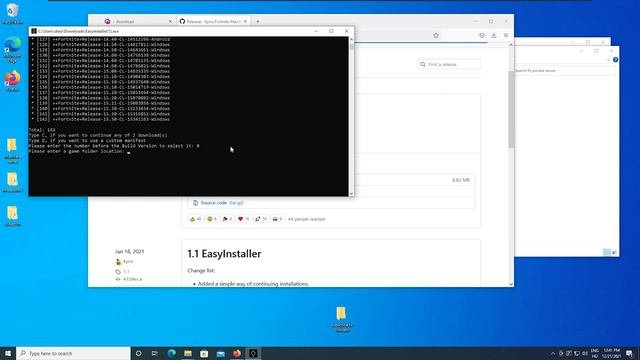
Task: Close the GitHub Releases tab
Action: click(245, 21)
